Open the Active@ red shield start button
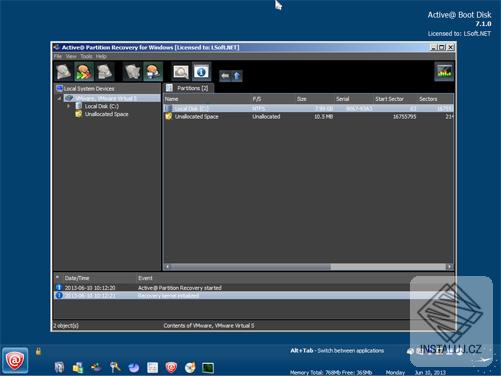 click(15, 360)
